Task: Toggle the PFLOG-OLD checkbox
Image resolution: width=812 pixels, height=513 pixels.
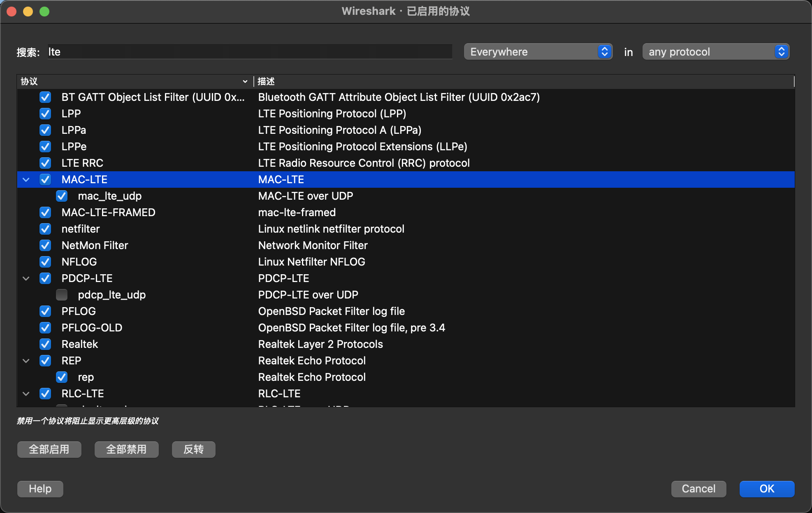Action: 45,328
